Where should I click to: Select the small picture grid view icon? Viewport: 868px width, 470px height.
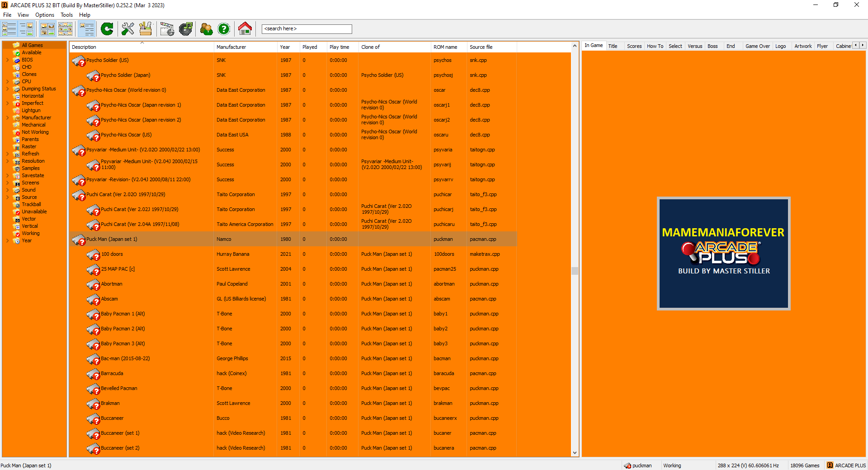click(65, 29)
